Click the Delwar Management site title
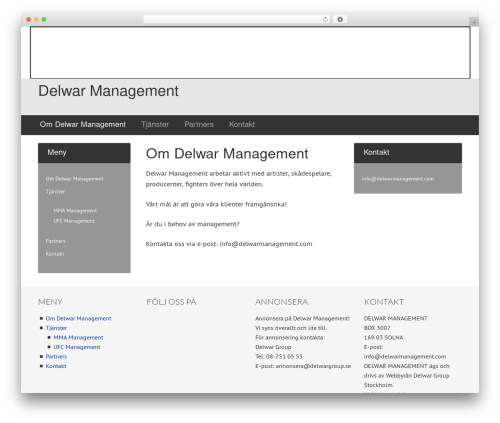 [108, 91]
